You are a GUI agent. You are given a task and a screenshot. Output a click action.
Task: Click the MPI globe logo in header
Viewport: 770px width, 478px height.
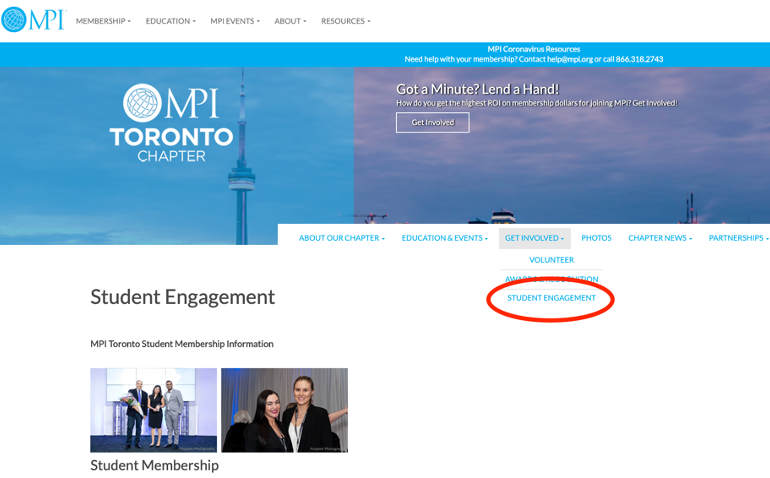32,20
